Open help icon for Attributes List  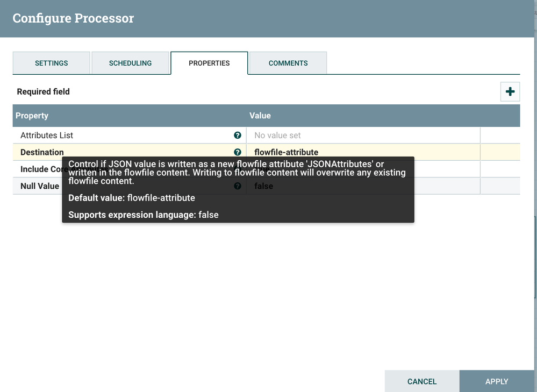pyautogui.click(x=238, y=136)
